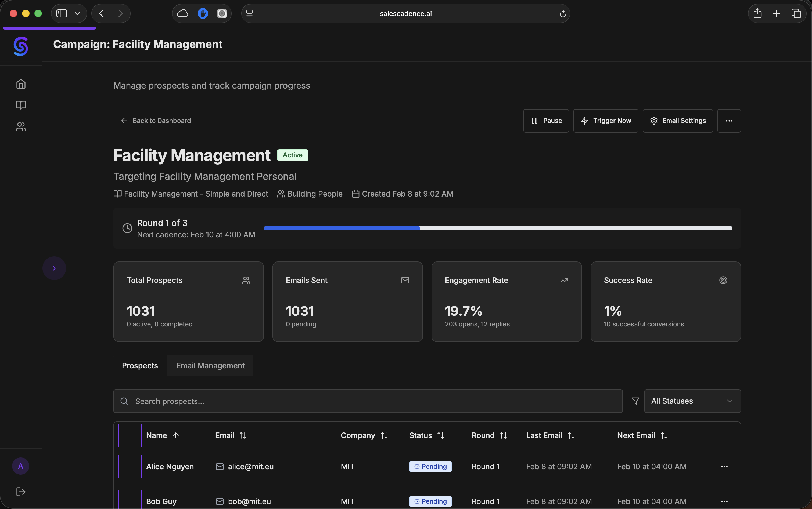
Task: Click Back to Dashboard
Action: point(156,121)
